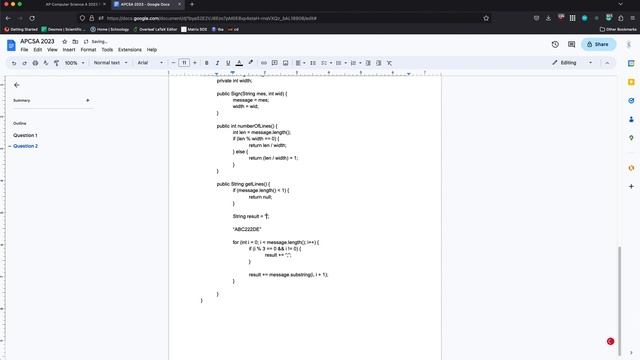Open the File menu

tap(24, 50)
